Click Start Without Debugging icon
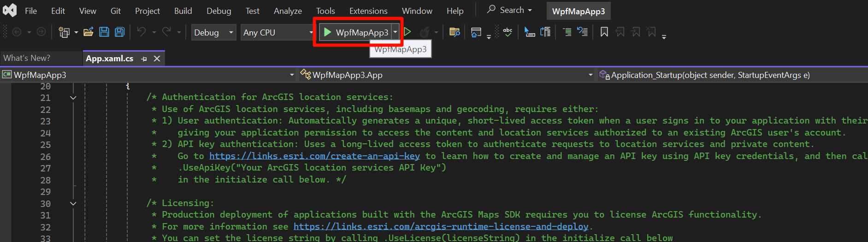Viewport: 868px width, 242px height. (x=407, y=32)
